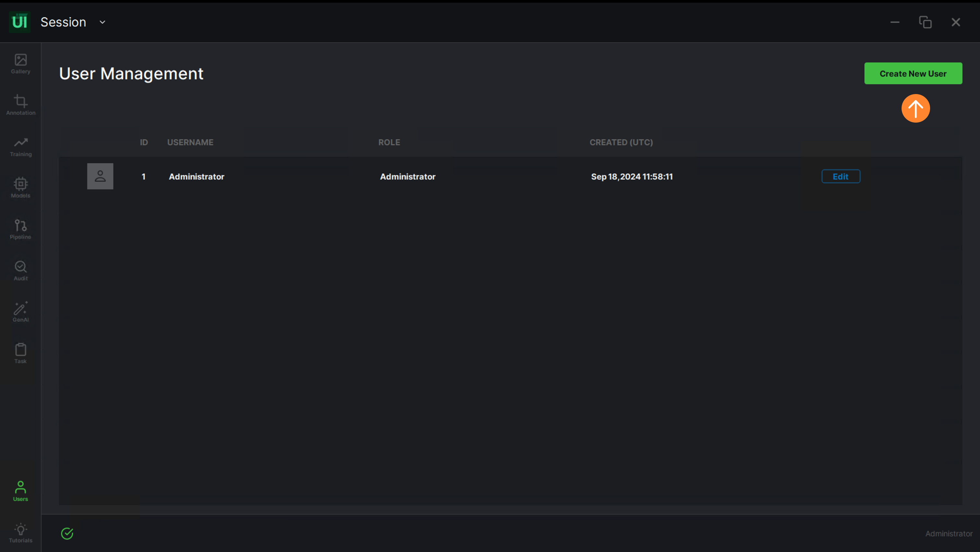Edit the Administrator user
Screen dimensions: 980x552
click(x=840, y=176)
